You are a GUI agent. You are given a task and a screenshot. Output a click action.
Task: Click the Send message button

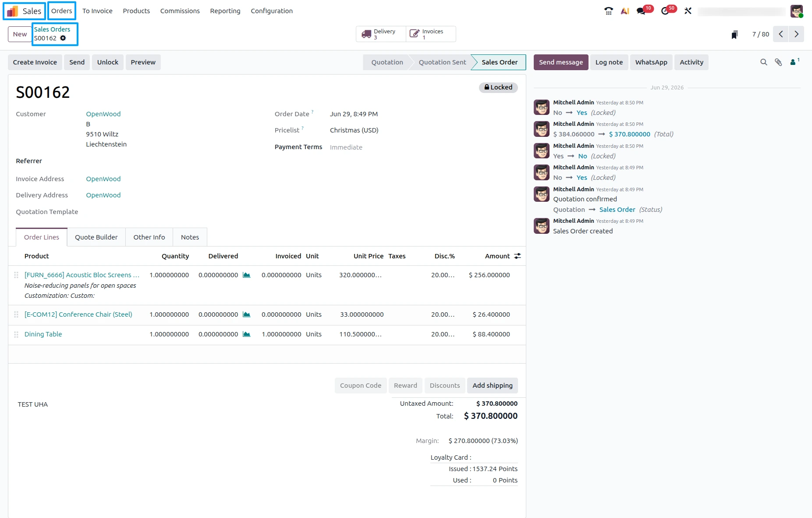point(561,62)
